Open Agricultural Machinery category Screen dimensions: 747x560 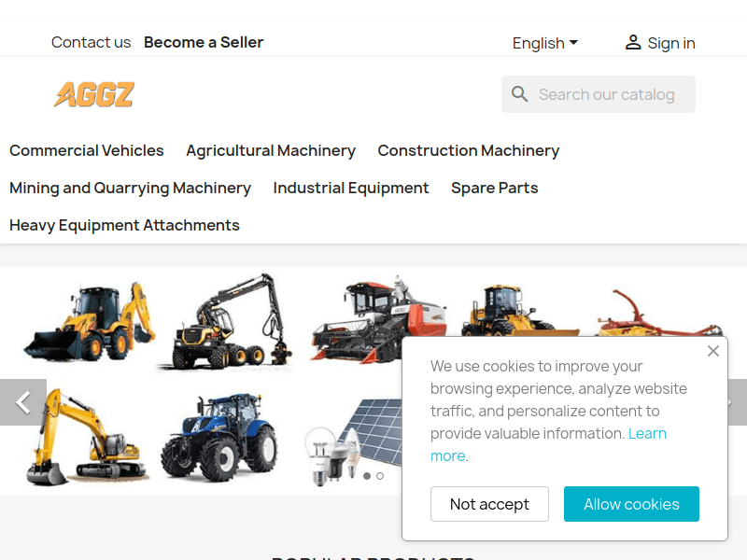[x=271, y=150]
